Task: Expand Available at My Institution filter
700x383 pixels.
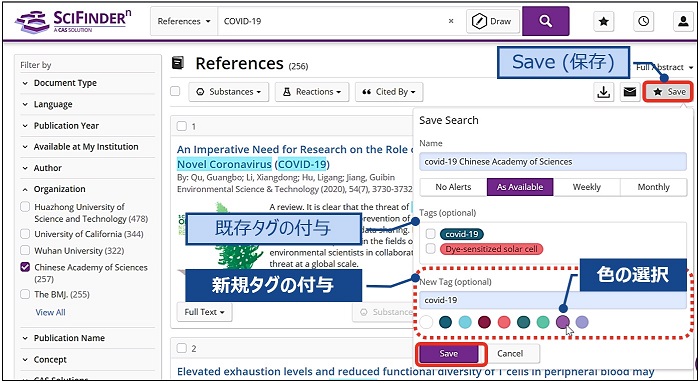Action: pos(87,147)
